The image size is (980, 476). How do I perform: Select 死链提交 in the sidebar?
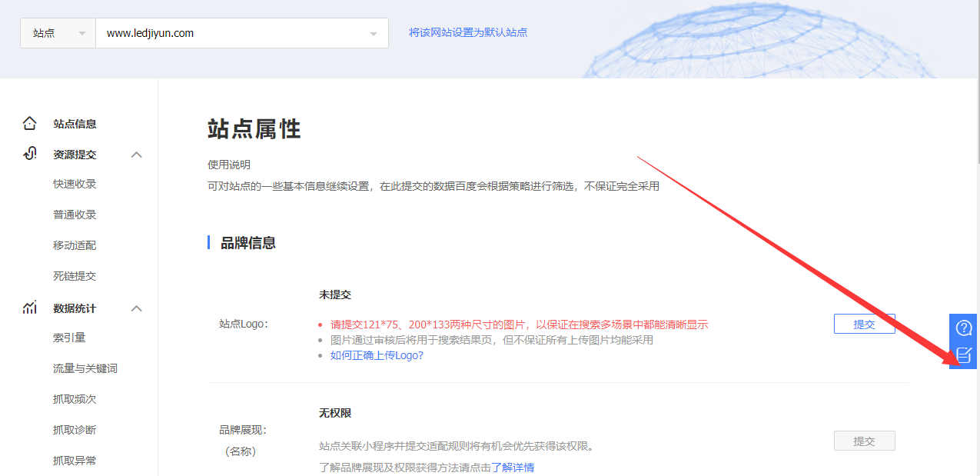click(x=75, y=276)
